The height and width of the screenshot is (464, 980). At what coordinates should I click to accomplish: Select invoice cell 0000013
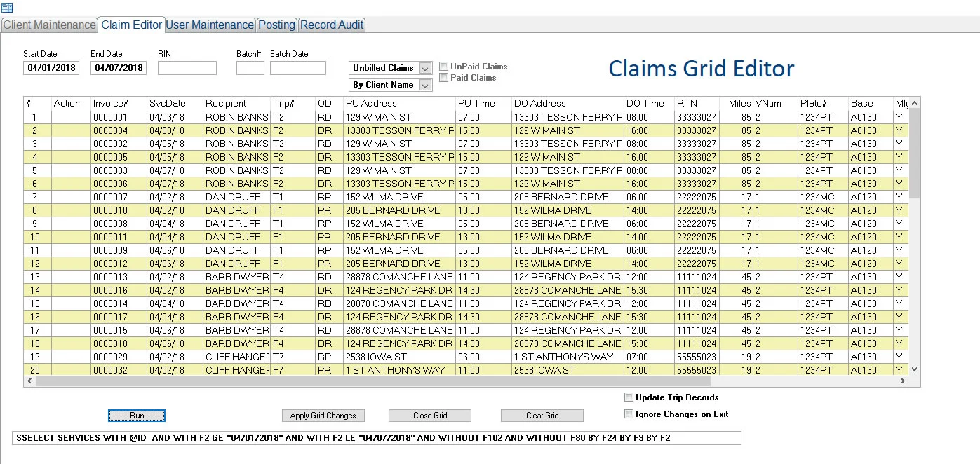tap(119, 277)
